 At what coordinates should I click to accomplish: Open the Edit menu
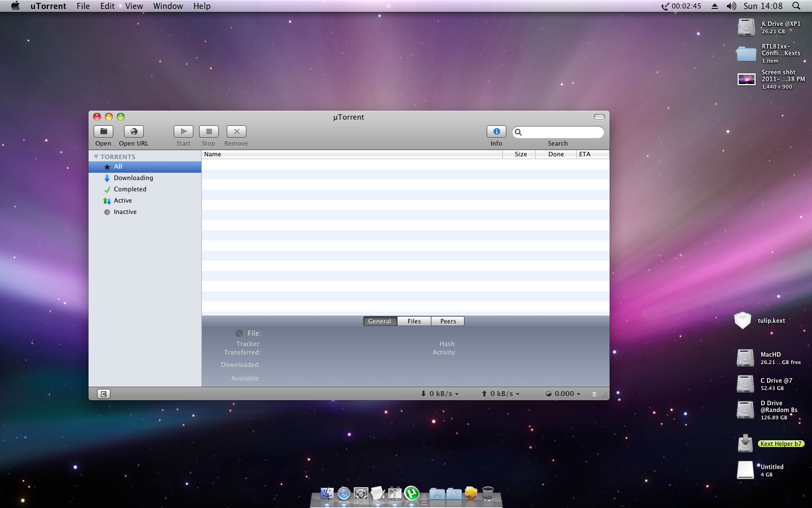(x=107, y=6)
